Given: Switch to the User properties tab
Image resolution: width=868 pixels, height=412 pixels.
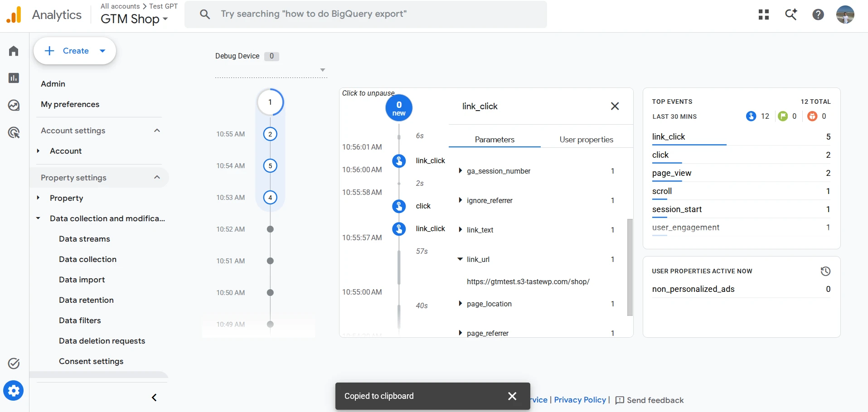Looking at the screenshot, I should (x=586, y=140).
